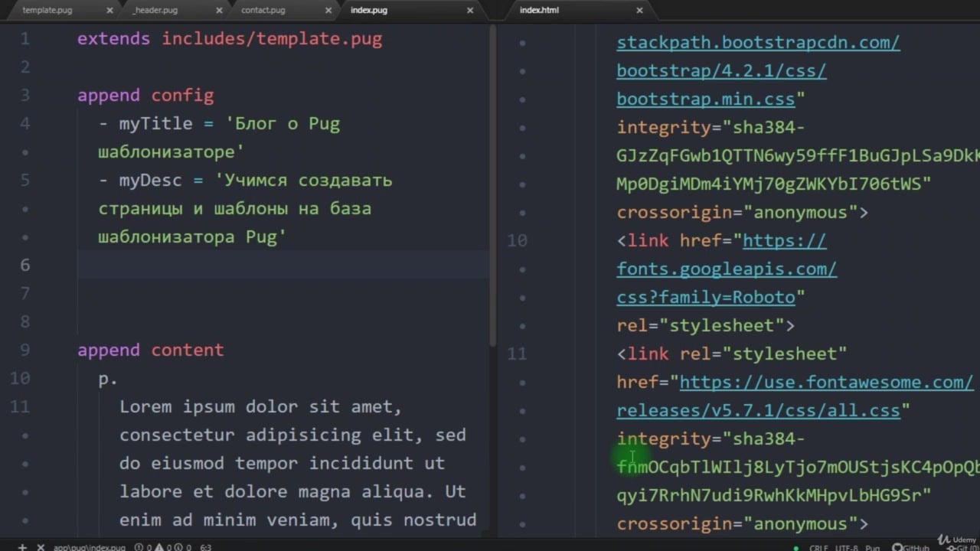Click 'consectetur adipisicing elit, sed' text
The image size is (980, 551).
292,435
